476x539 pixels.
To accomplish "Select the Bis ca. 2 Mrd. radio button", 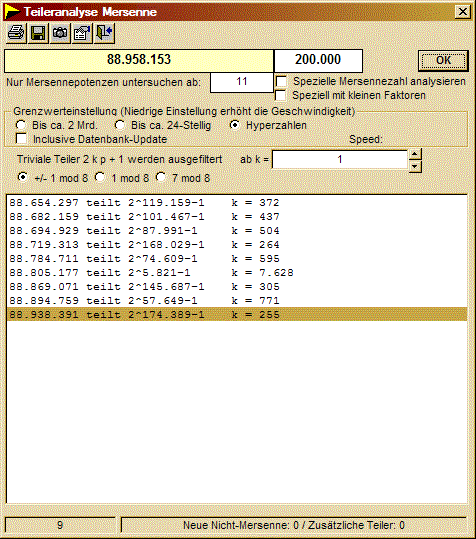I will tap(21, 125).
